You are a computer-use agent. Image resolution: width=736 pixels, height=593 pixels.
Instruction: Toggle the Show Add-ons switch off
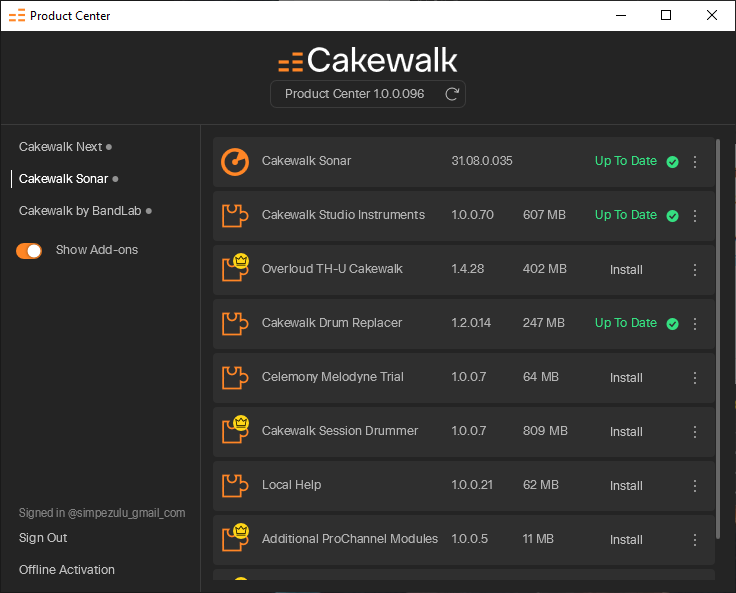tap(29, 251)
